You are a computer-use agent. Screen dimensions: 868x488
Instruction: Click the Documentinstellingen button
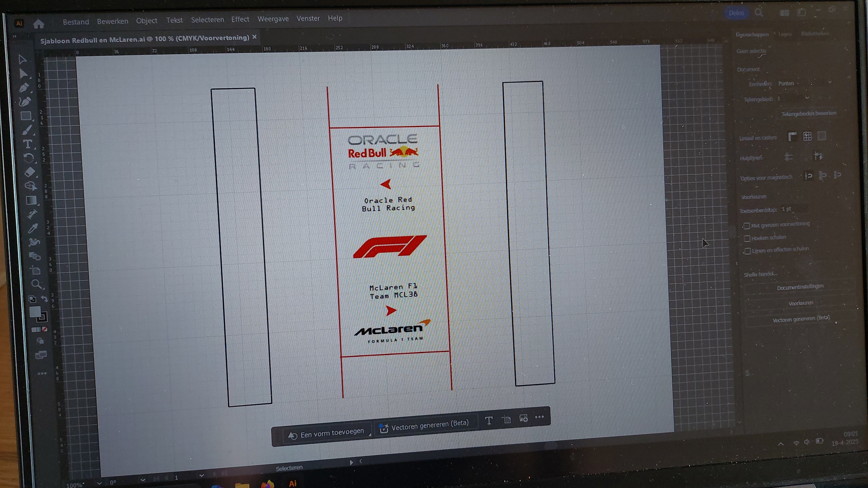click(800, 287)
